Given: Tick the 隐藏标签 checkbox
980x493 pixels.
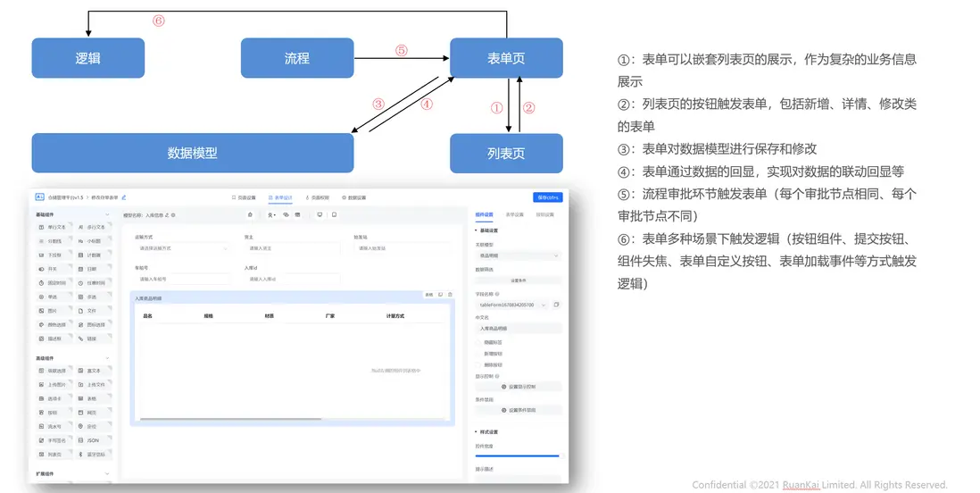Looking at the screenshot, I should click(478, 342).
